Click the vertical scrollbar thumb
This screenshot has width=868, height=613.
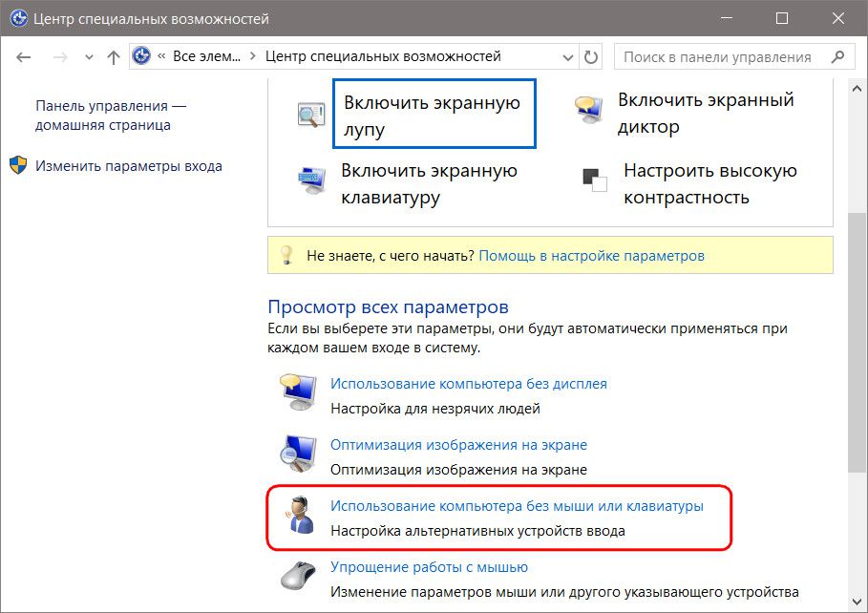tap(857, 343)
